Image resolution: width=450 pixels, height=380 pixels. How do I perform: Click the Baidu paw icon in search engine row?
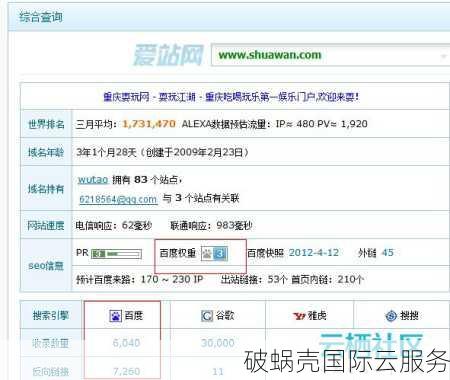tap(115, 315)
